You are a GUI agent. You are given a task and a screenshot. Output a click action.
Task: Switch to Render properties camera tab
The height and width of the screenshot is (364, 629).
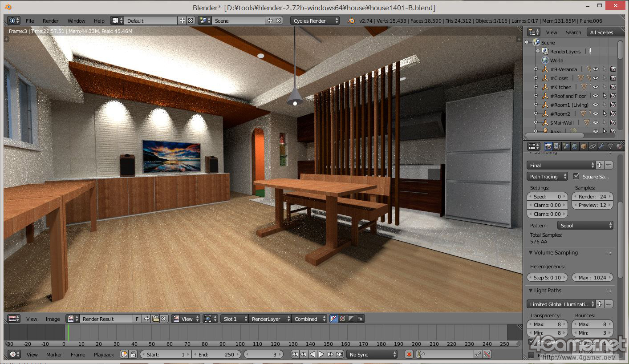click(548, 146)
